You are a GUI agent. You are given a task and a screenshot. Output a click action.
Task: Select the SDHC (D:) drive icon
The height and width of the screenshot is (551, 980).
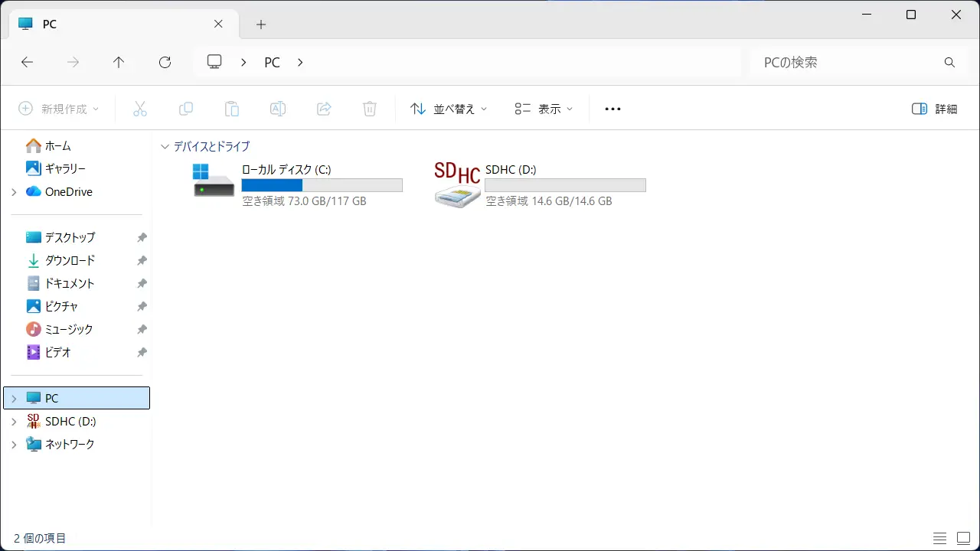pyautogui.click(x=457, y=185)
